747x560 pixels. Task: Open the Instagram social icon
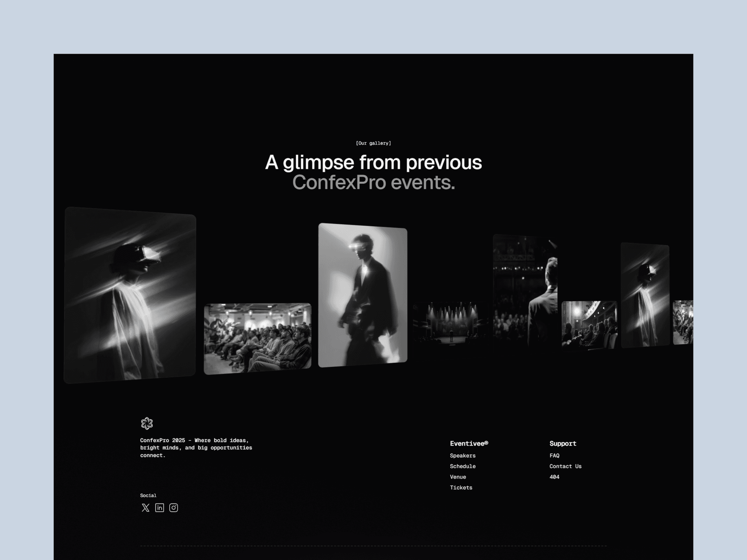(174, 507)
